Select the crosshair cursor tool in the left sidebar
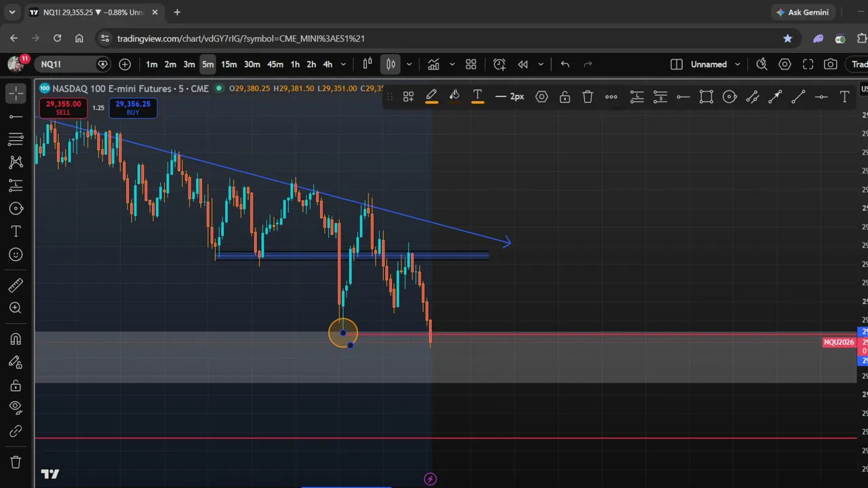Viewport: 868px width, 488px height. [16, 94]
